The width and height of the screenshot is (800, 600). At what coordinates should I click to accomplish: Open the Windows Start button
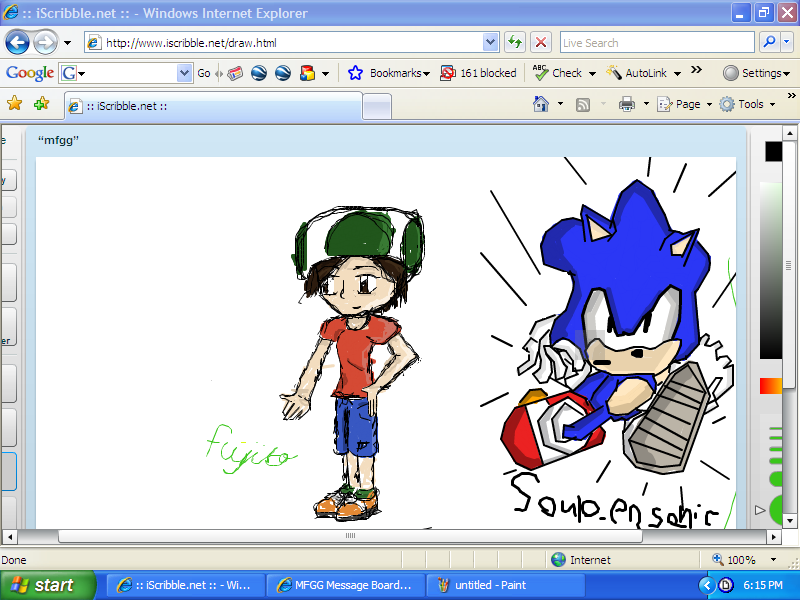tap(45, 585)
